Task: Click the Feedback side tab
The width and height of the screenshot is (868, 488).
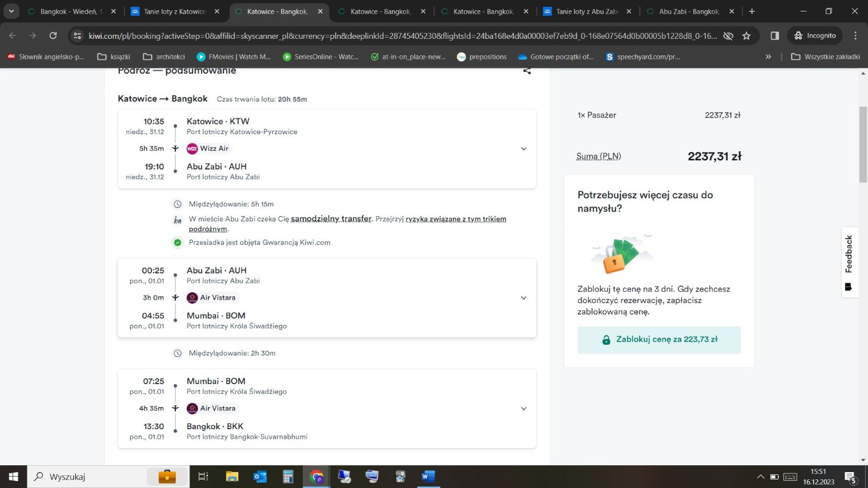Action: (849, 261)
